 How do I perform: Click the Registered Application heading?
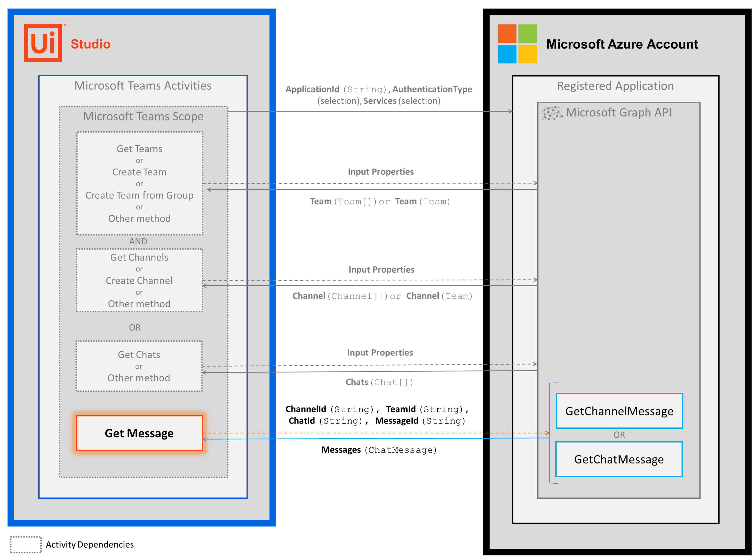click(615, 86)
